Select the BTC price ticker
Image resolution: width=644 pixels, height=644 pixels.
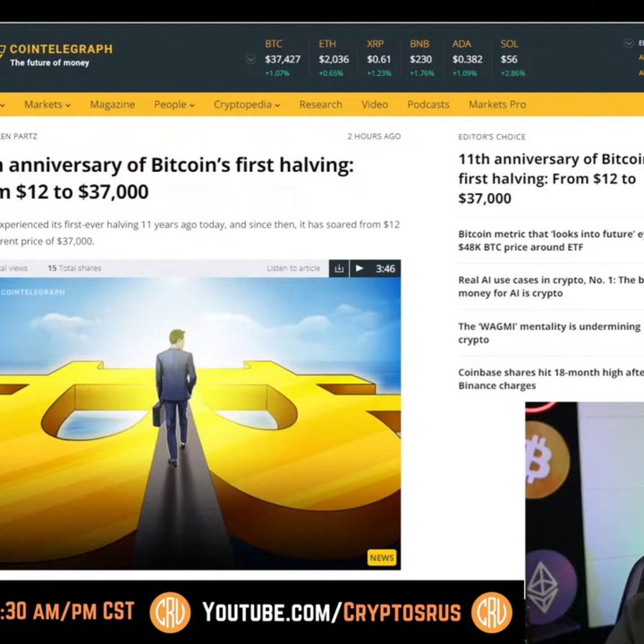(283, 58)
